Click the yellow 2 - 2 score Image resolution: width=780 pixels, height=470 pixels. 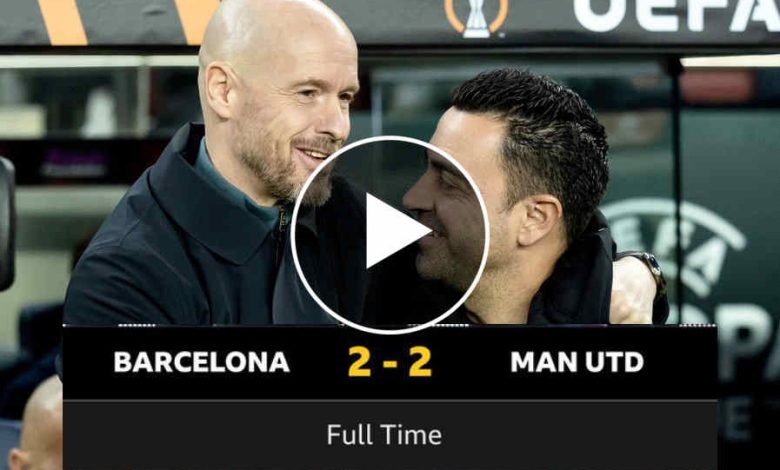tap(390, 362)
